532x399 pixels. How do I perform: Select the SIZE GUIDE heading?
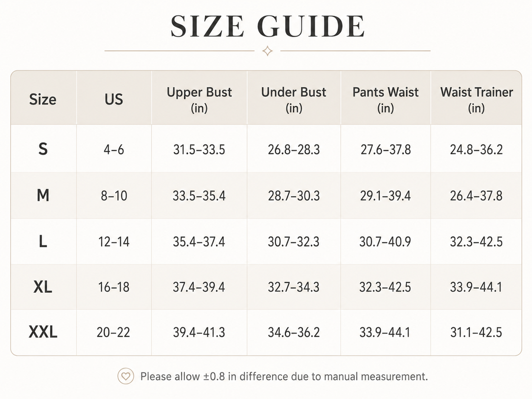click(x=267, y=26)
